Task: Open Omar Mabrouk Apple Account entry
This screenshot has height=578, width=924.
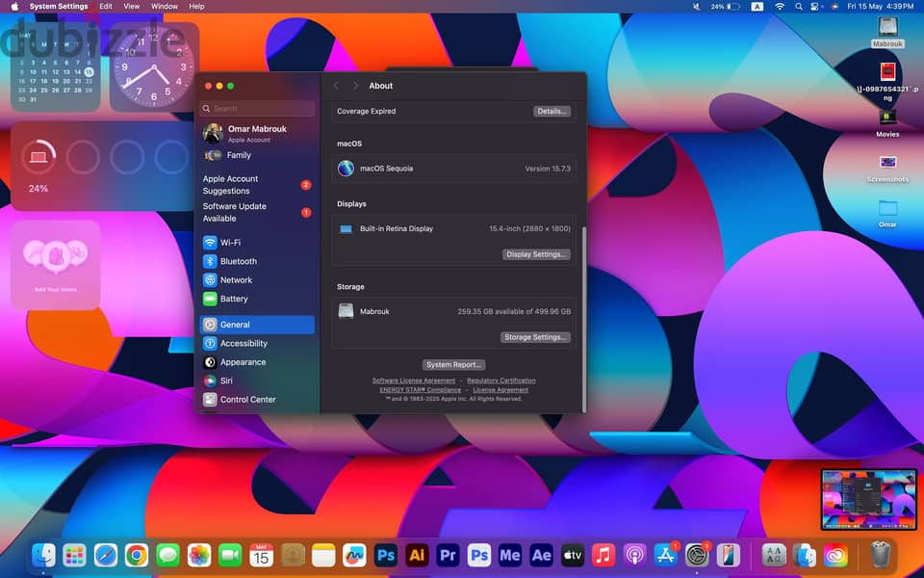Action: [x=257, y=133]
